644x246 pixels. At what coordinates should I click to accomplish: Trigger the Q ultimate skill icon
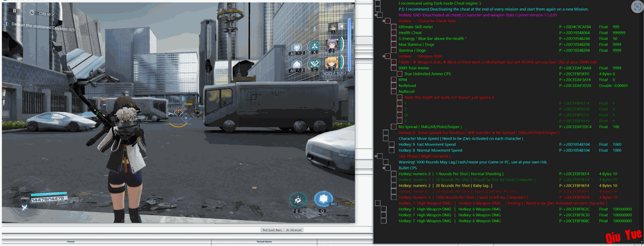pos(323,199)
